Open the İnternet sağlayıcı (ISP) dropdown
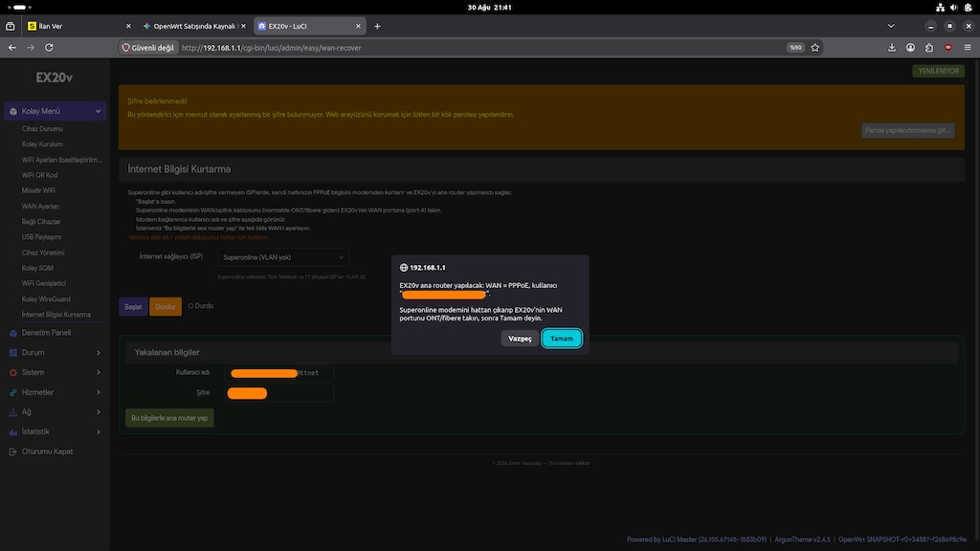 [x=282, y=257]
